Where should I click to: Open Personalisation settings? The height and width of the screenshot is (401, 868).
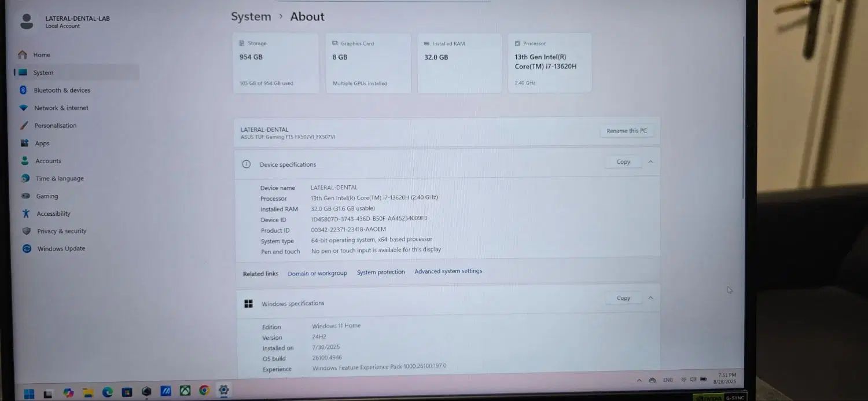(78, 126)
